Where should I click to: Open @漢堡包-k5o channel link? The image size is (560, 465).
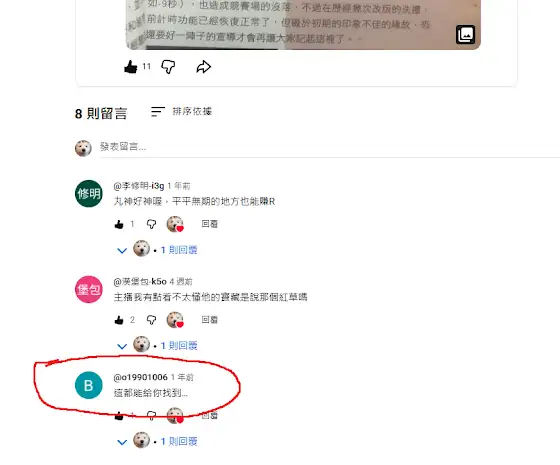coord(140,281)
